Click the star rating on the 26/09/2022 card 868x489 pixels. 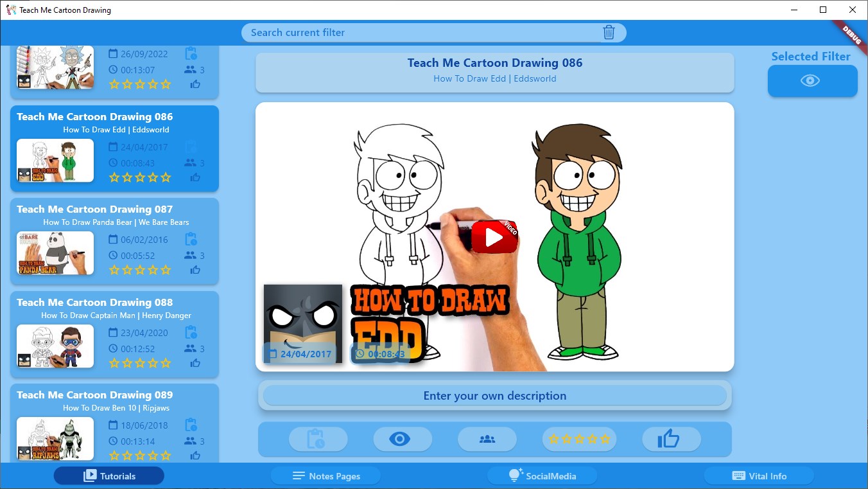point(140,84)
